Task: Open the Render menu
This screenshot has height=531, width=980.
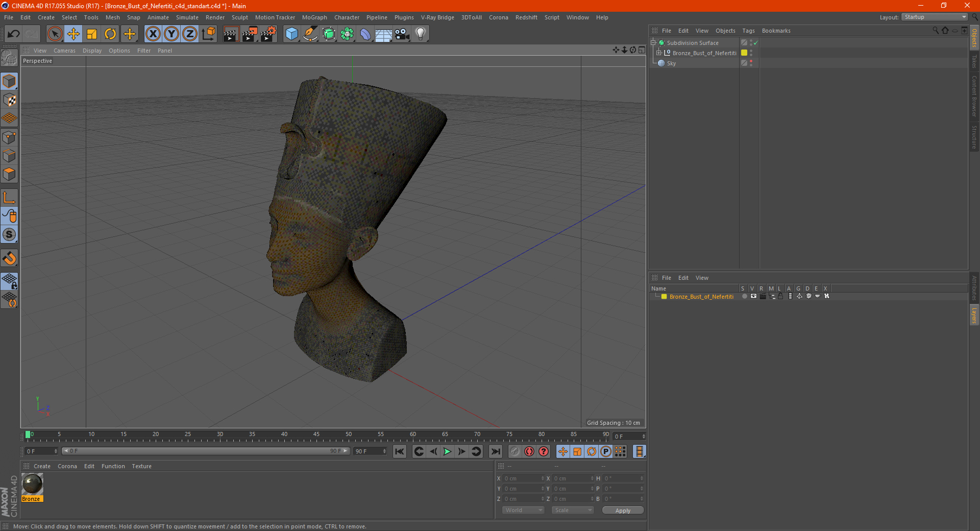Action: pos(215,17)
